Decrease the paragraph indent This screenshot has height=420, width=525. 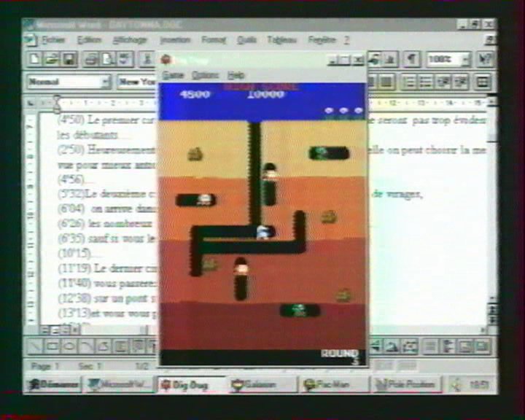443,82
